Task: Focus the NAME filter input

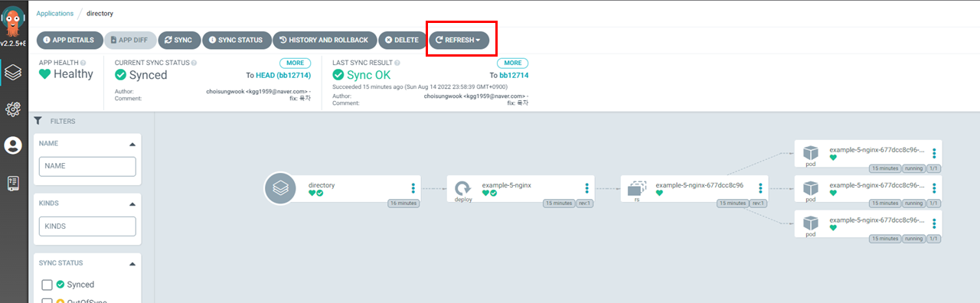Action: 87,166
